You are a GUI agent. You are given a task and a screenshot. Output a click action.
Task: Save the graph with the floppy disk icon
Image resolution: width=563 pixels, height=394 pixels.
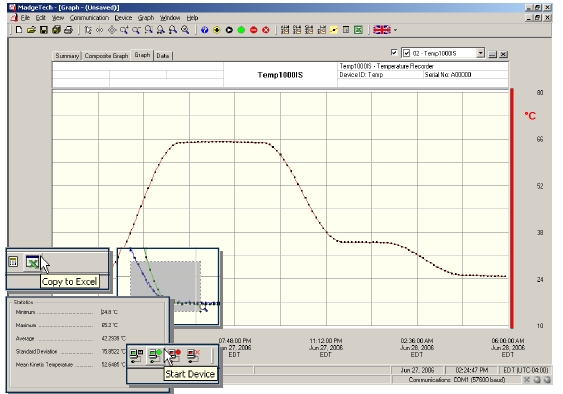pos(43,30)
